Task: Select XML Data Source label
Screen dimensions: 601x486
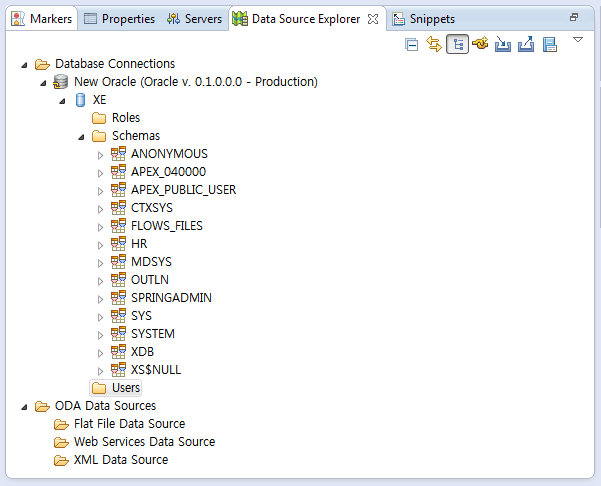Action: coord(121,460)
